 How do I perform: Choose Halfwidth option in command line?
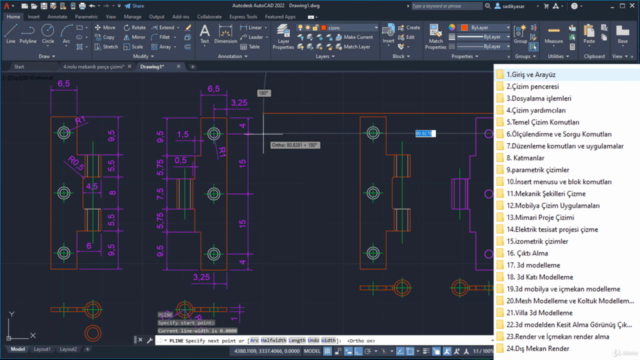point(273,340)
